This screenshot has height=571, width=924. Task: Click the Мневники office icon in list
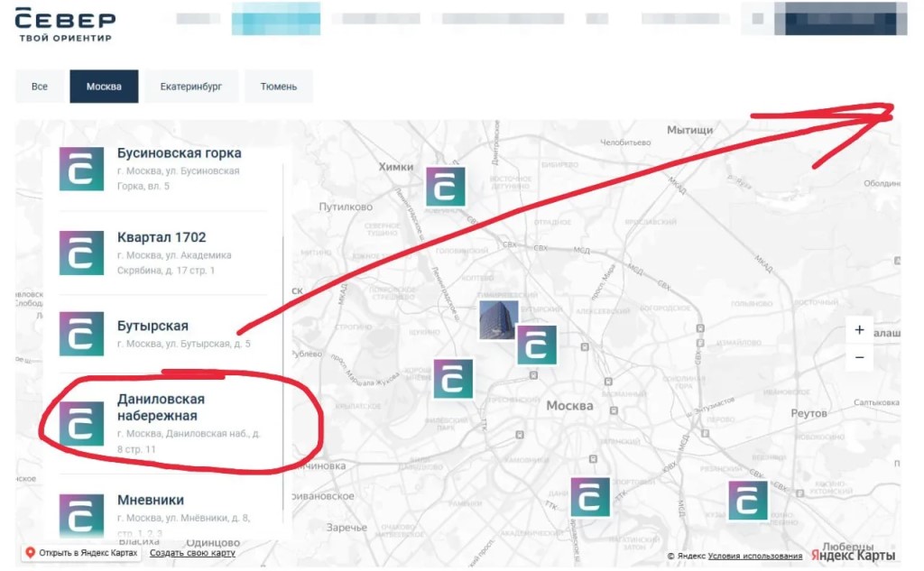pos(81,516)
